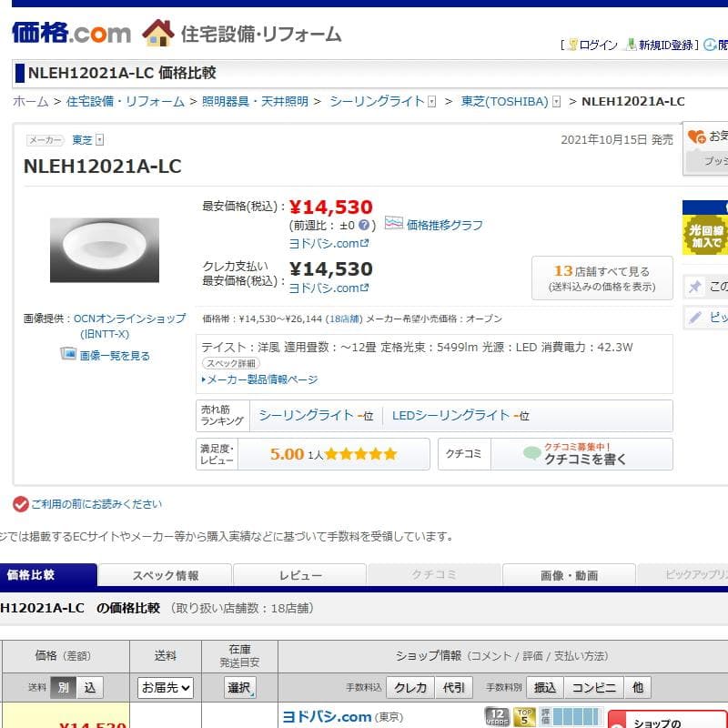The width and height of the screenshot is (728, 728).
Task: Toggle 込 for 送料 display
Action: 88,688
